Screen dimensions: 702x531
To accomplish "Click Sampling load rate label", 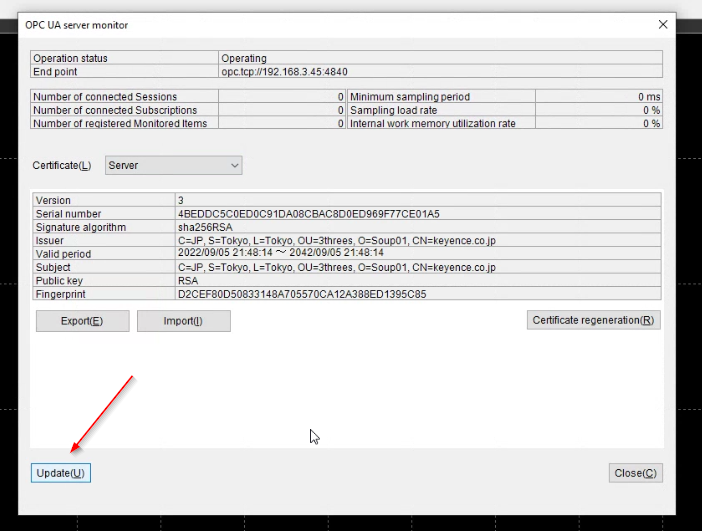I will pyautogui.click(x=393, y=110).
